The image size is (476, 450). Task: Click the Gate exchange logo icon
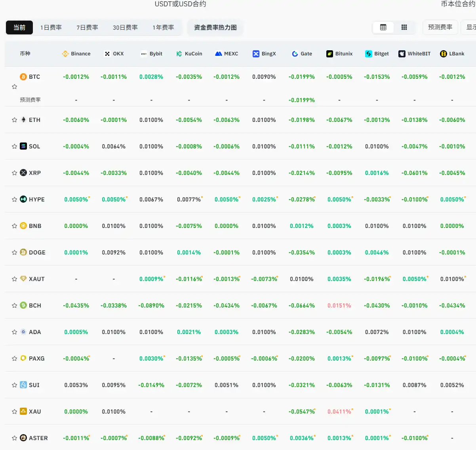[295, 54]
